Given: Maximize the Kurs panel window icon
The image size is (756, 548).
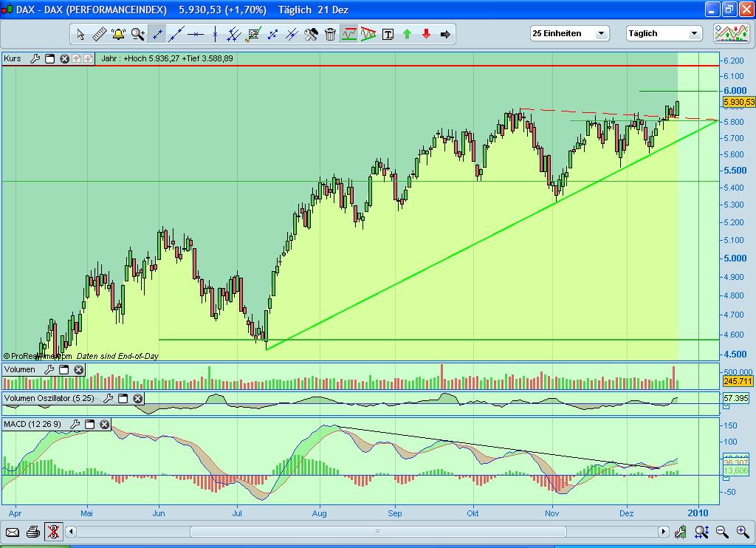Looking at the screenshot, I should tap(49, 58).
